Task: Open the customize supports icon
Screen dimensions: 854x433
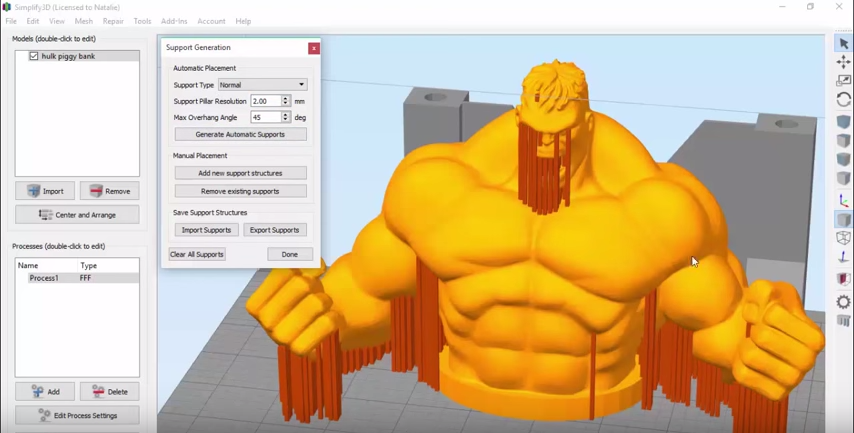Action: coord(843,320)
